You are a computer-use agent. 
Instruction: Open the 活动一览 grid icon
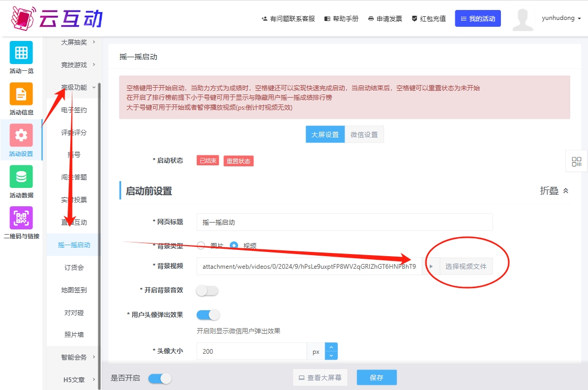click(x=21, y=53)
